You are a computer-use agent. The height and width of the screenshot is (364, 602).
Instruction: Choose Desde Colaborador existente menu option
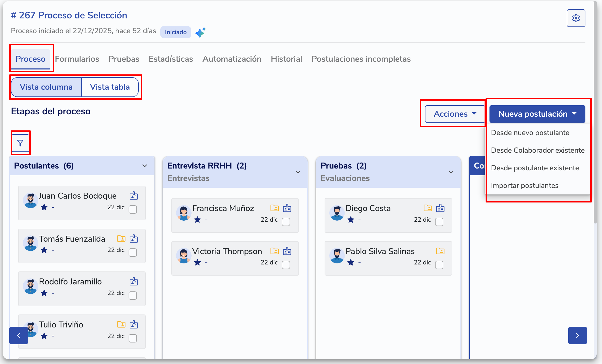click(538, 150)
